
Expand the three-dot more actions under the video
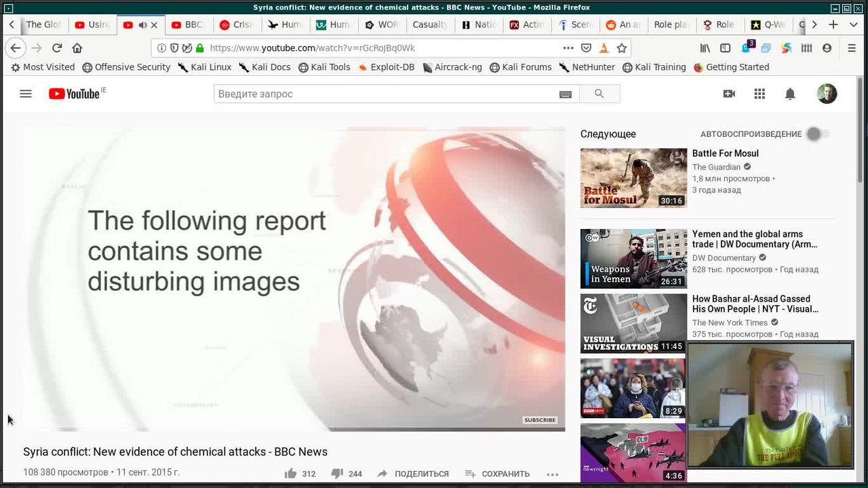point(552,474)
